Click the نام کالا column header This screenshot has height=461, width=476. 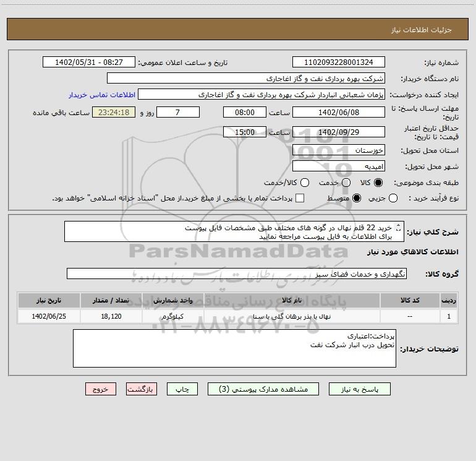click(292, 300)
